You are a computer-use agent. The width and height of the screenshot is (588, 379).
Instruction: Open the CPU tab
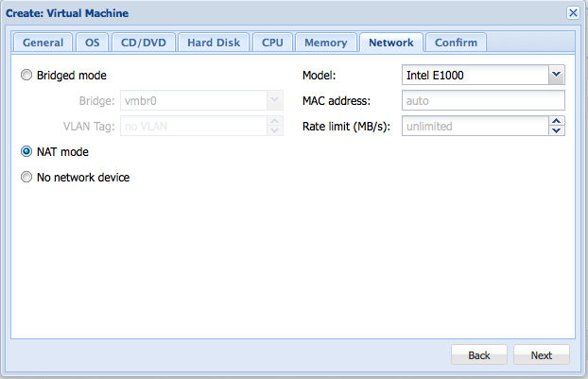click(x=272, y=43)
